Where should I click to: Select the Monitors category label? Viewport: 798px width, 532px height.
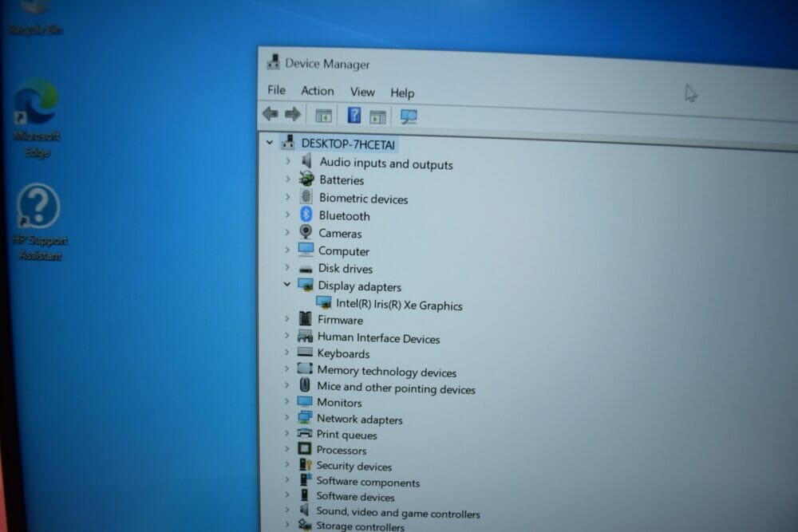[339, 403]
